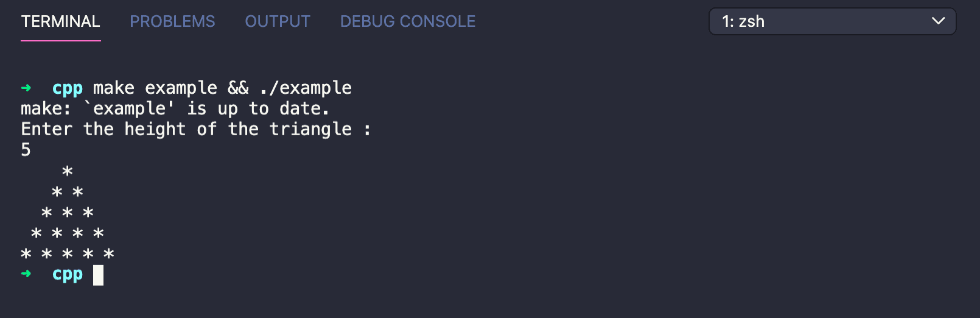The height and width of the screenshot is (318, 980).
Task: Open the PROBLEMS tab
Action: click(x=172, y=22)
